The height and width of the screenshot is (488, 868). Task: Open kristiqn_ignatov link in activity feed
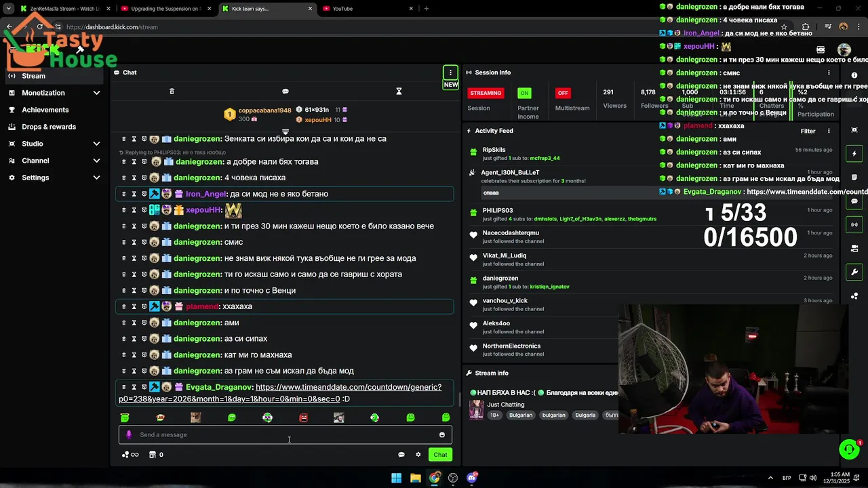tap(549, 287)
